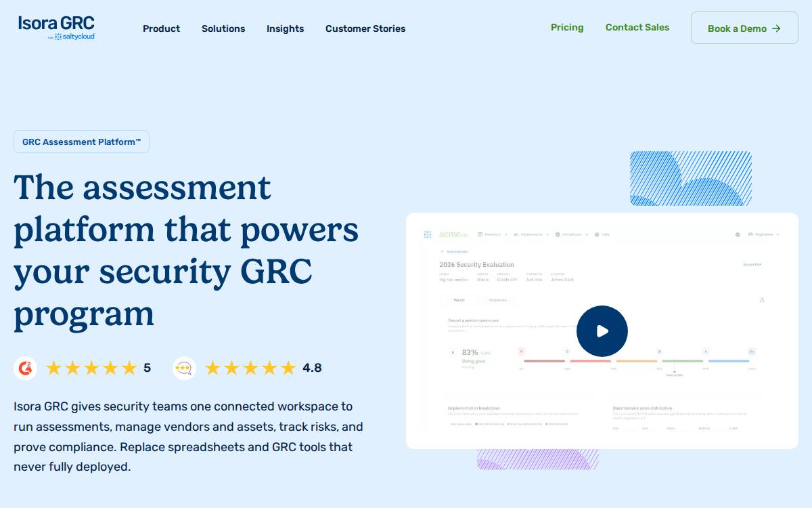The height and width of the screenshot is (508, 812).
Task: Click the red G2 review logo
Action: [x=26, y=368]
